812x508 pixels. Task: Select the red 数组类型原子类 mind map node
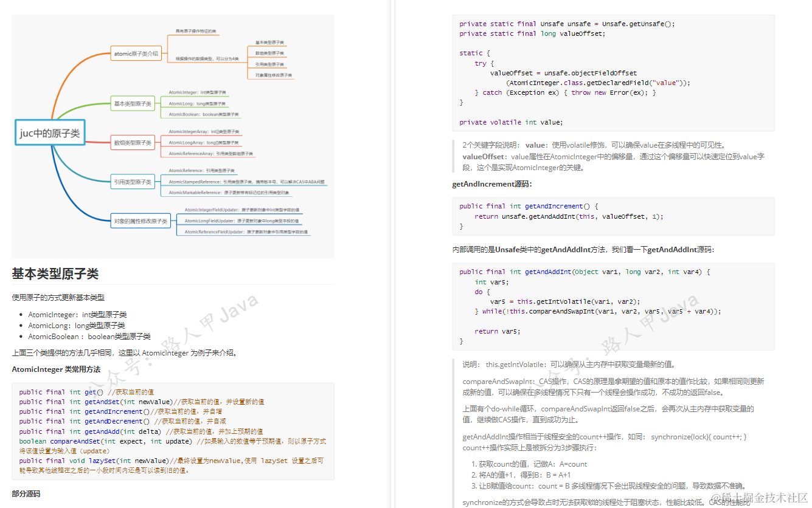[133, 143]
